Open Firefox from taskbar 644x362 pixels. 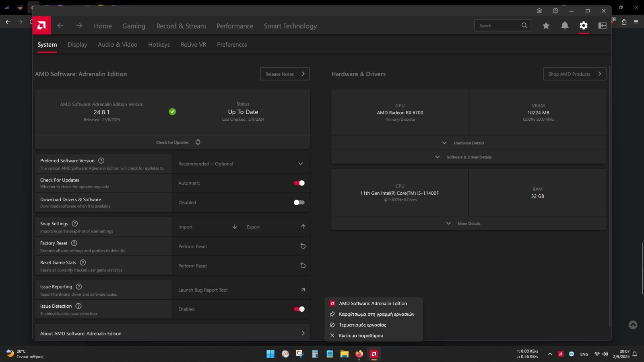[359, 354]
